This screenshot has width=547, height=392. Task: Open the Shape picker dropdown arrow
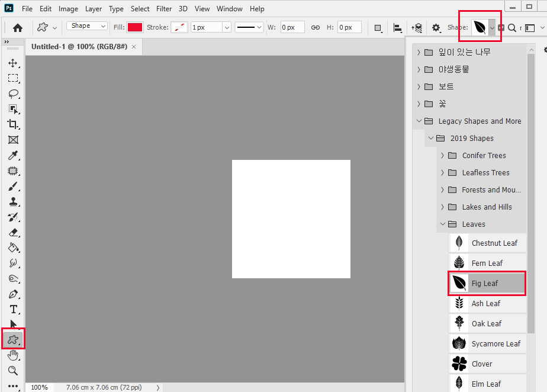pos(492,28)
